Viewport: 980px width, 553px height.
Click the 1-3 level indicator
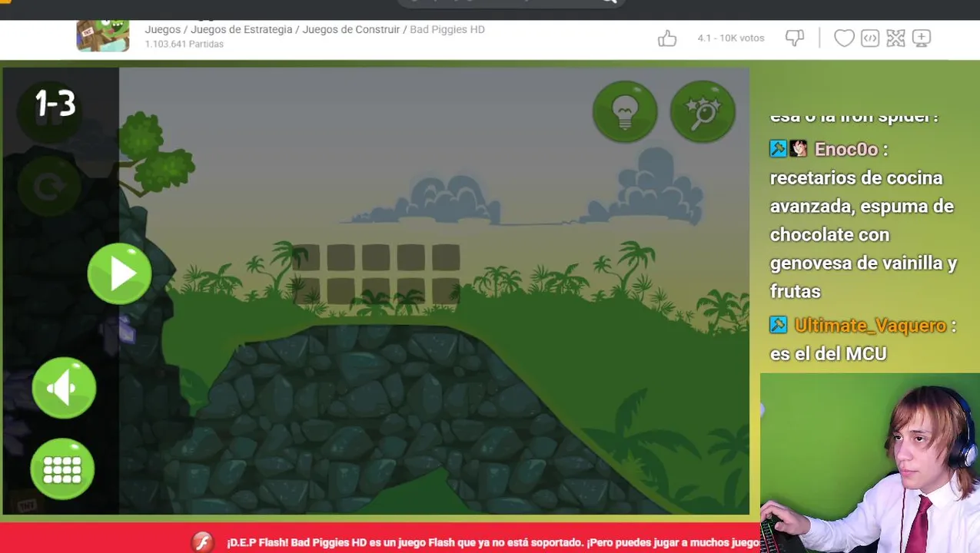(x=55, y=104)
